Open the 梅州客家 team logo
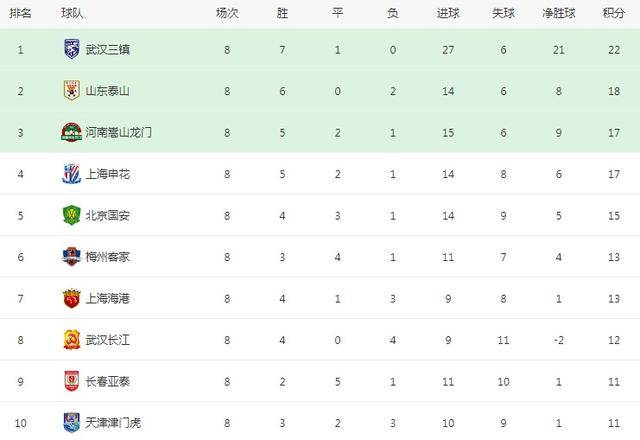Screen dimensions: 640x440 71,257
